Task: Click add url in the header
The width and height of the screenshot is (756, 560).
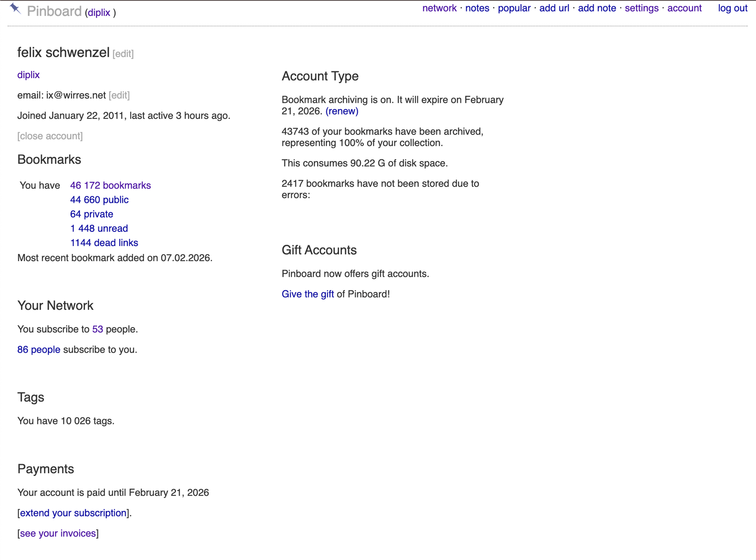Action: [554, 8]
